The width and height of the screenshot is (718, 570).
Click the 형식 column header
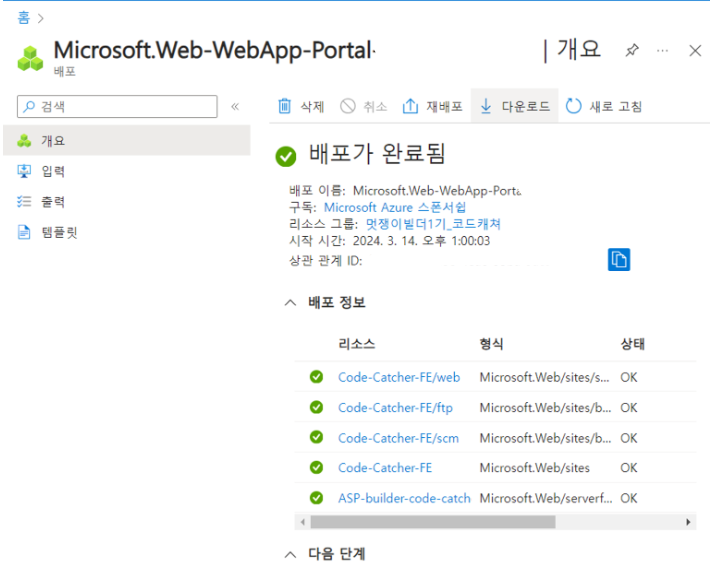(491, 344)
